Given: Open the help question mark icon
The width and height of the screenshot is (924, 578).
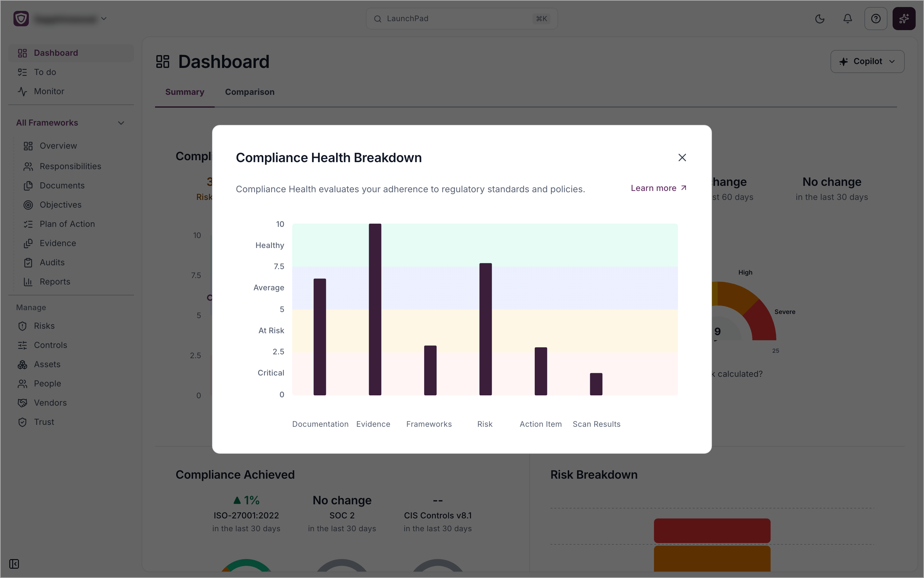Looking at the screenshot, I should 875,19.
